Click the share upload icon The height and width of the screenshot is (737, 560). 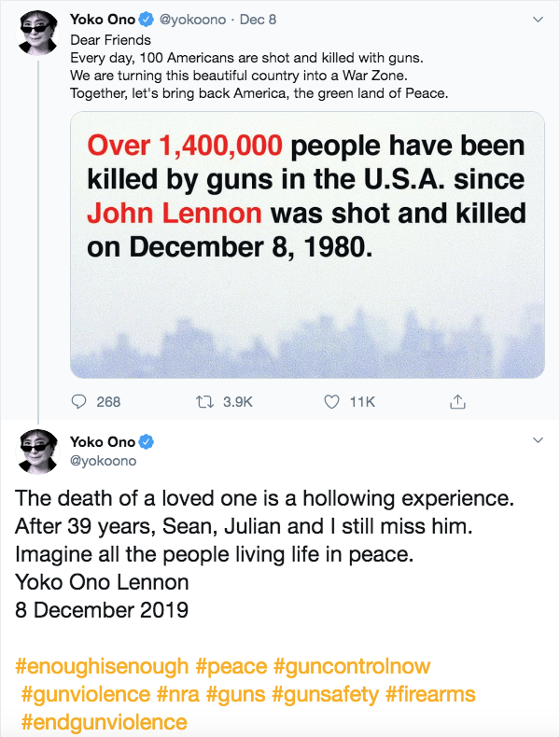pos(456,402)
